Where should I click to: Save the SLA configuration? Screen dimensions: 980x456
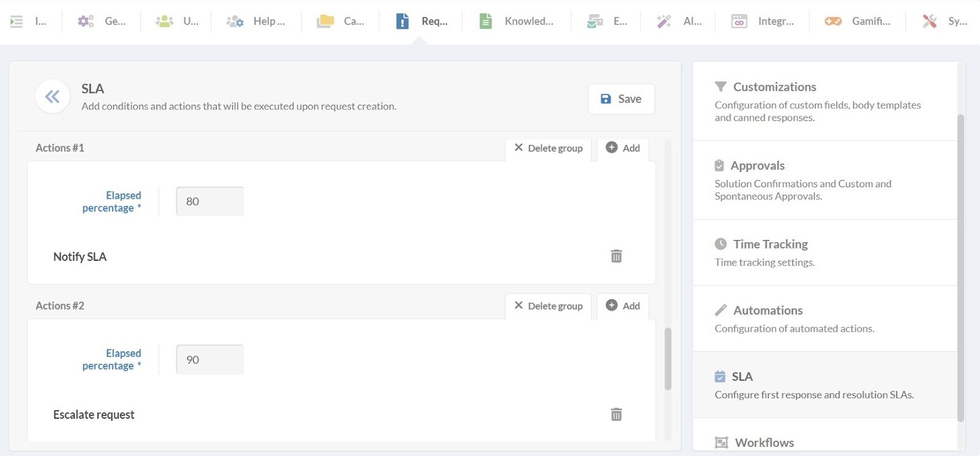[621, 99]
